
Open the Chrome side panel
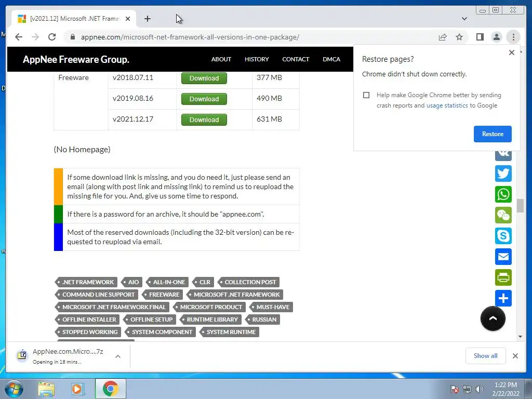point(480,37)
